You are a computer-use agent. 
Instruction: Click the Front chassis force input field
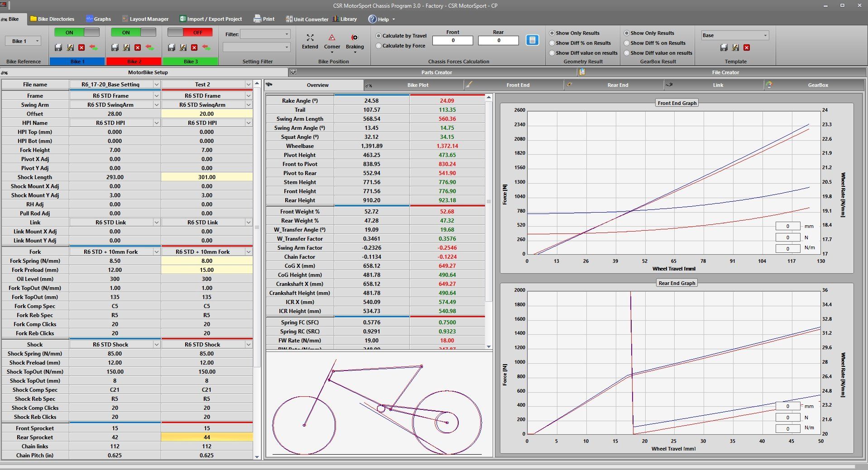[x=452, y=41]
